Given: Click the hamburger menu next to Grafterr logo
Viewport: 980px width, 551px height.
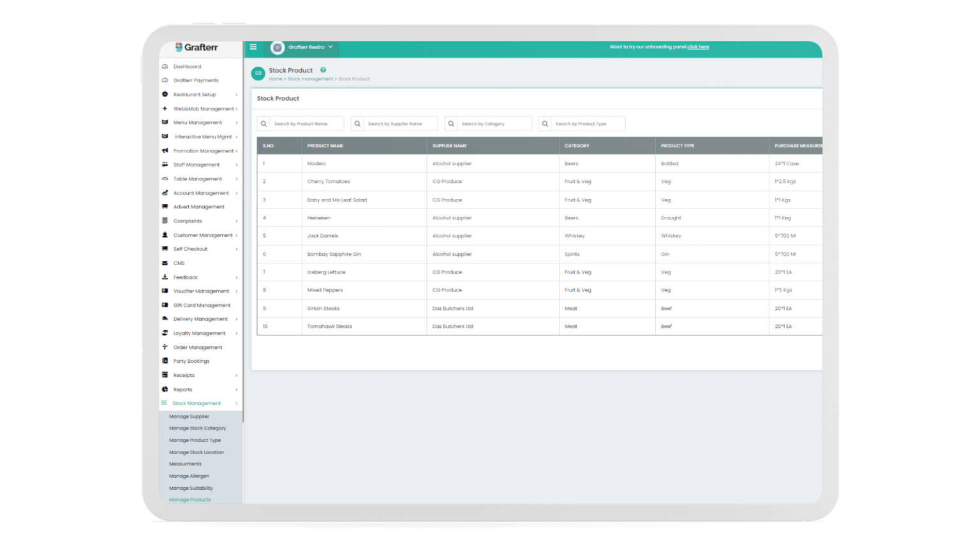Looking at the screenshot, I should click(x=253, y=47).
